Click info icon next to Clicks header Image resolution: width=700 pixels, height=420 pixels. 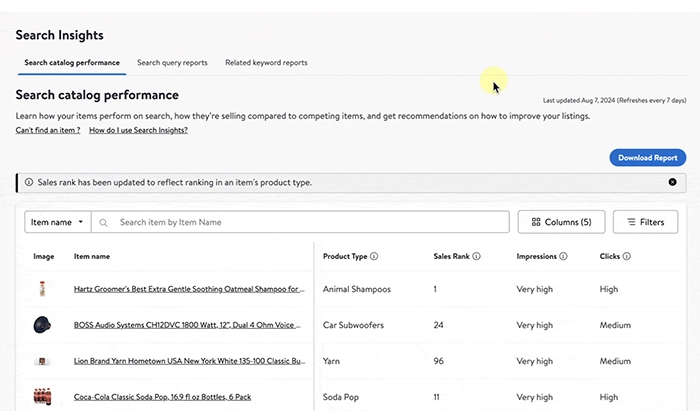(627, 257)
